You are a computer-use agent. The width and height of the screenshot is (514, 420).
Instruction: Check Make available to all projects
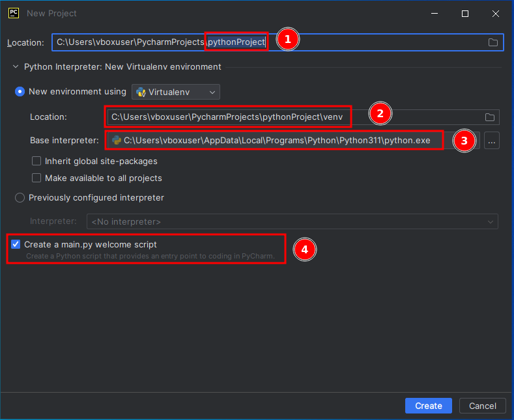pos(36,178)
